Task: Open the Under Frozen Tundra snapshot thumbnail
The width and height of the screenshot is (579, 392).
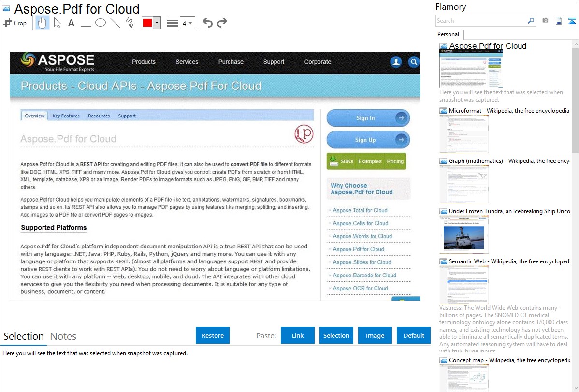Action: pyautogui.click(x=464, y=234)
